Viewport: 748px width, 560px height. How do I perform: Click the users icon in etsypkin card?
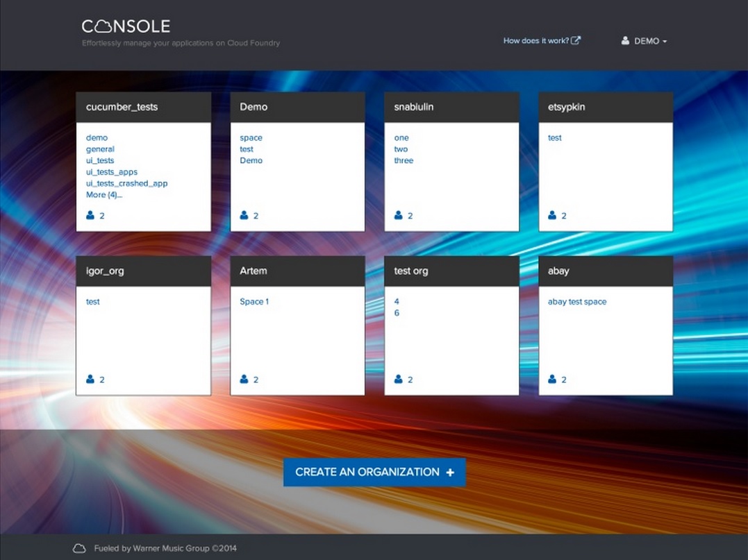552,215
